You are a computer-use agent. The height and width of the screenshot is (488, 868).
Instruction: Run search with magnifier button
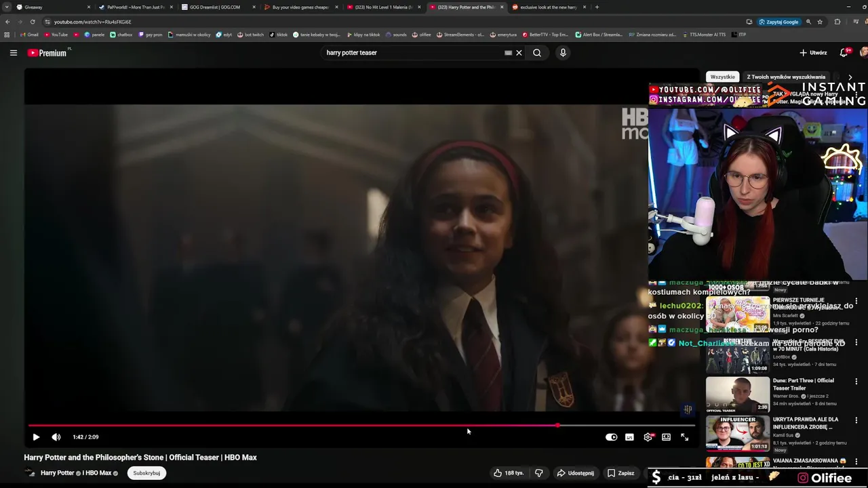[537, 53]
